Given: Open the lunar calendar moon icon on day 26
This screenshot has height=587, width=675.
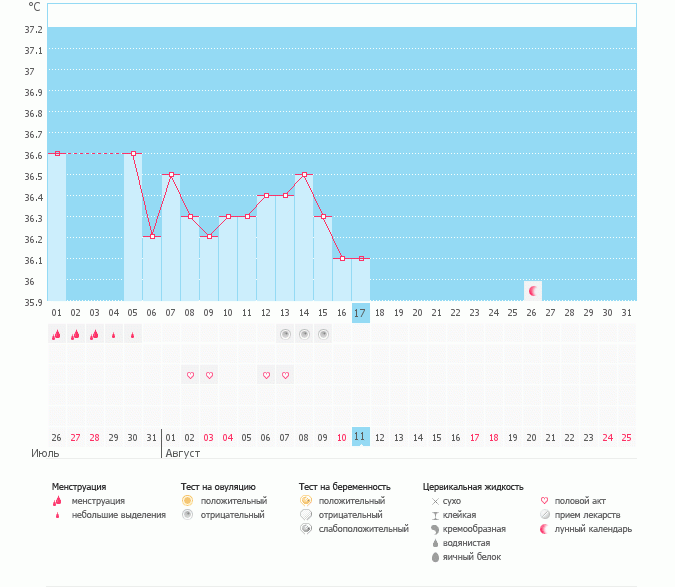Looking at the screenshot, I should (x=533, y=291).
